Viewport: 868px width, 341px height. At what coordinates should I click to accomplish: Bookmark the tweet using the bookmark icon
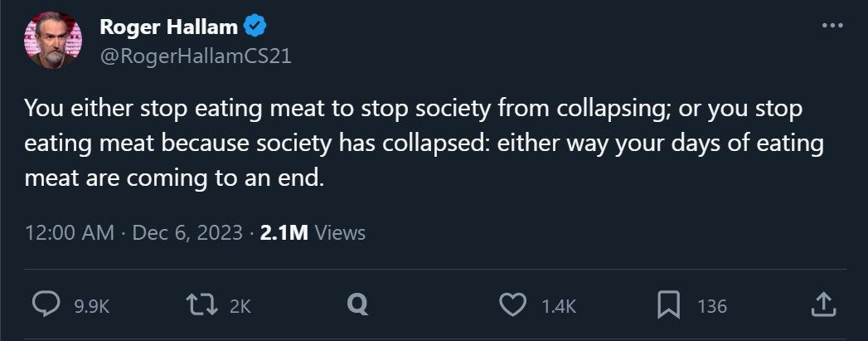click(668, 305)
